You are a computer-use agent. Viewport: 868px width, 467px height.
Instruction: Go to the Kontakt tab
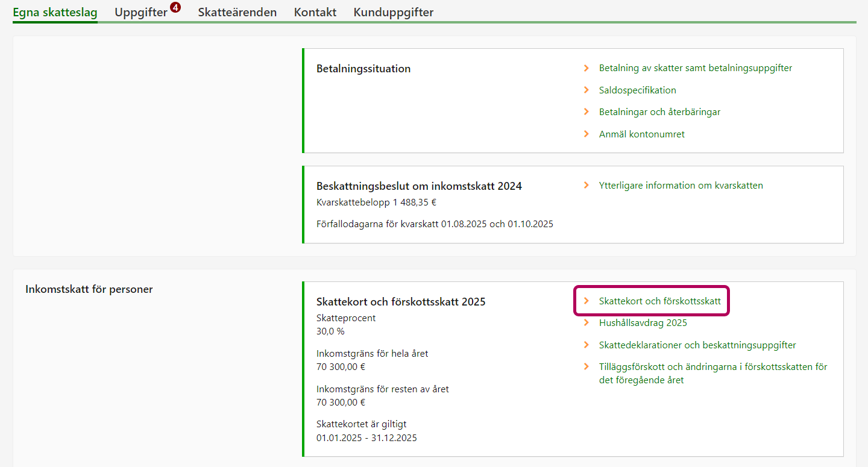click(315, 12)
